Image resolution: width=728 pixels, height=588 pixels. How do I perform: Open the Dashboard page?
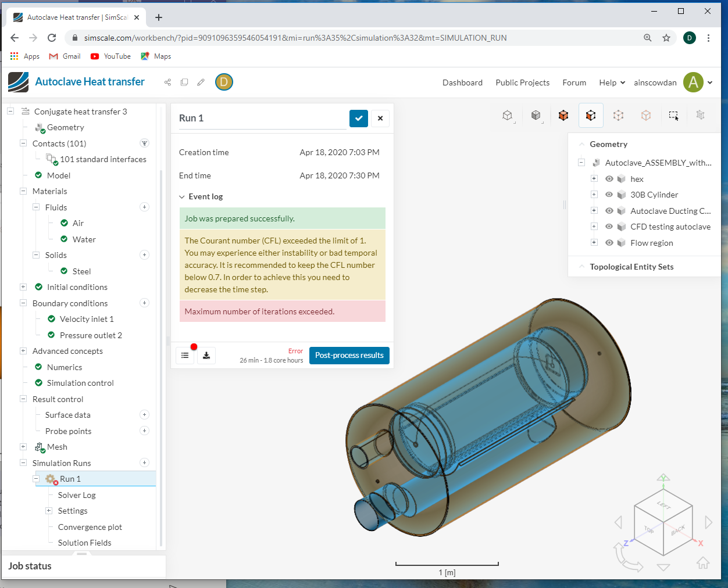click(x=462, y=83)
